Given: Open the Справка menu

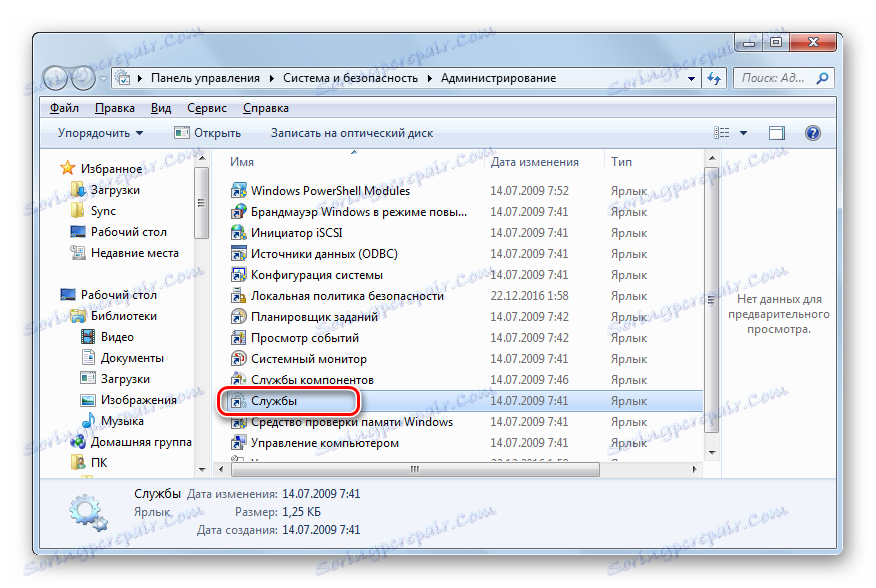Looking at the screenshot, I should (x=266, y=108).
